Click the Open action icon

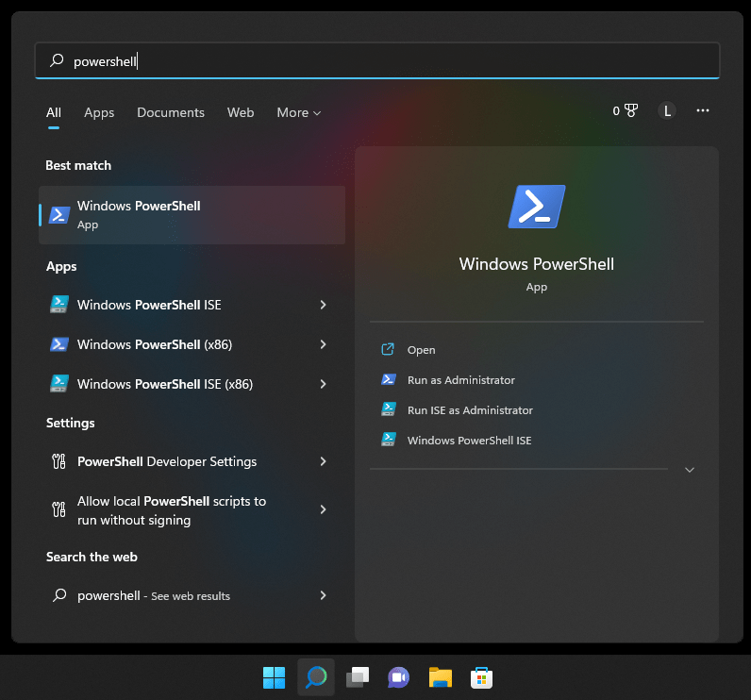click(388, 349)
